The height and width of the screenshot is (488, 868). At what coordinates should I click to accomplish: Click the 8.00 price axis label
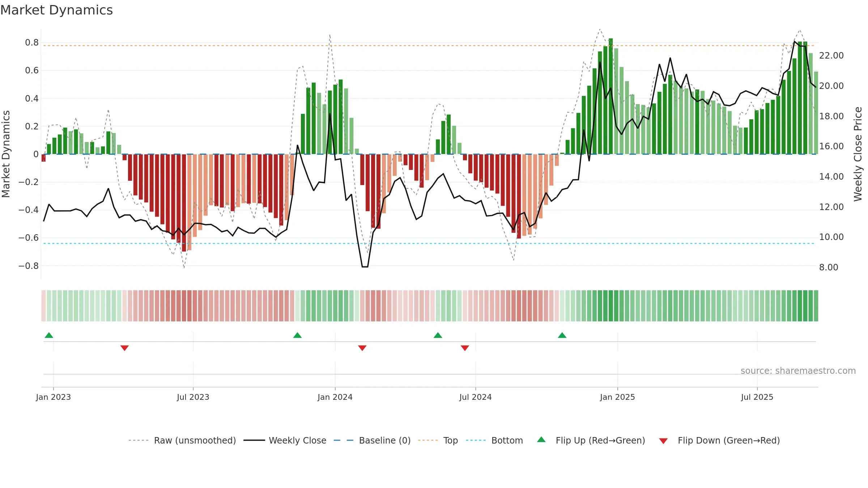829,267
